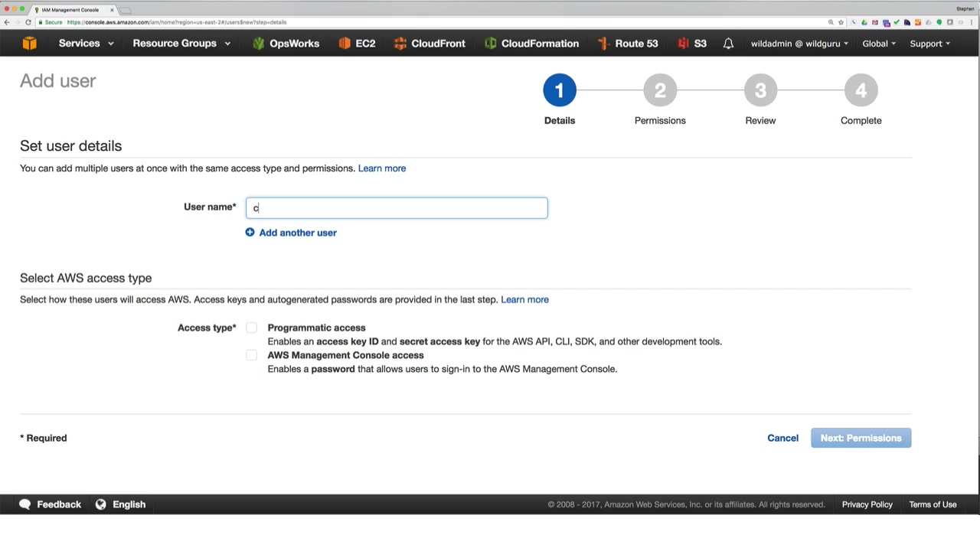Expand the Services dropdown menu
This screenshot has width=980, height=551.
[x=86, y=44]
